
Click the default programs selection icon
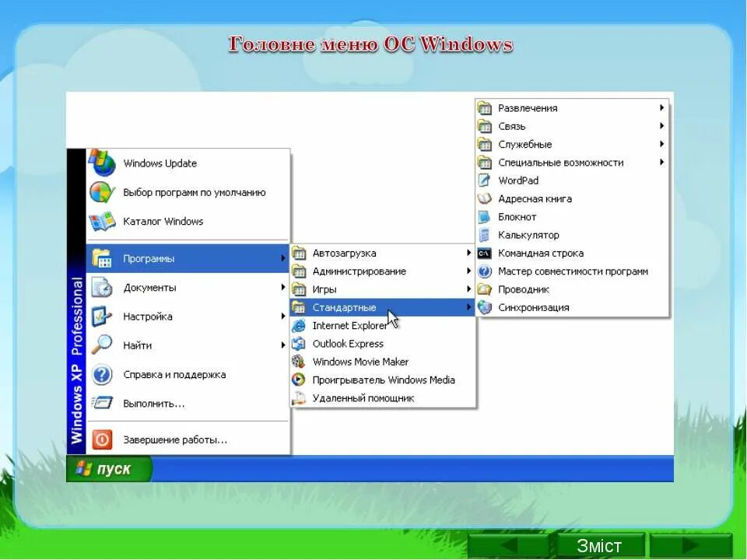(x=102, y=192)
